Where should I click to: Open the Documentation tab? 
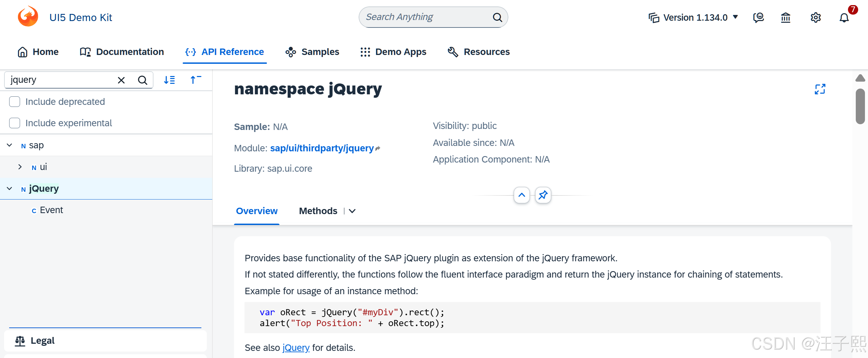(x=122, y=52)
